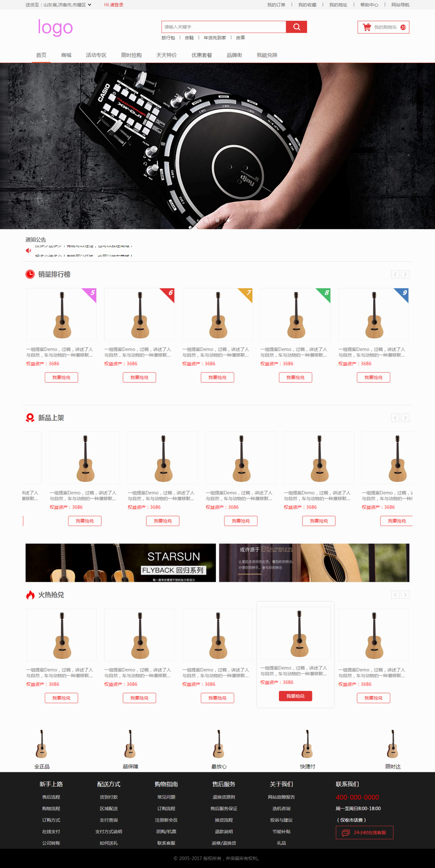Screen dimensions: 435x868
Task: Open the 退换货原则 footer link
Action: pyautogui.click(x=224, y=797)
